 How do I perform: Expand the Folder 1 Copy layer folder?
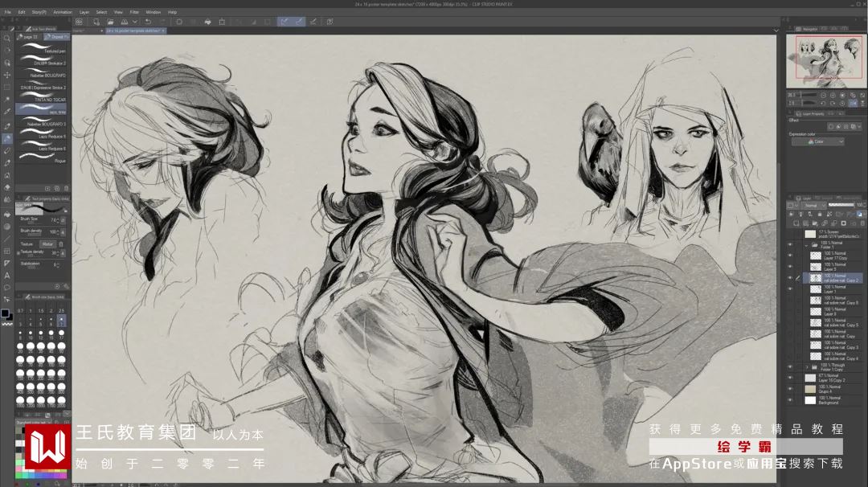coord(806,367)
